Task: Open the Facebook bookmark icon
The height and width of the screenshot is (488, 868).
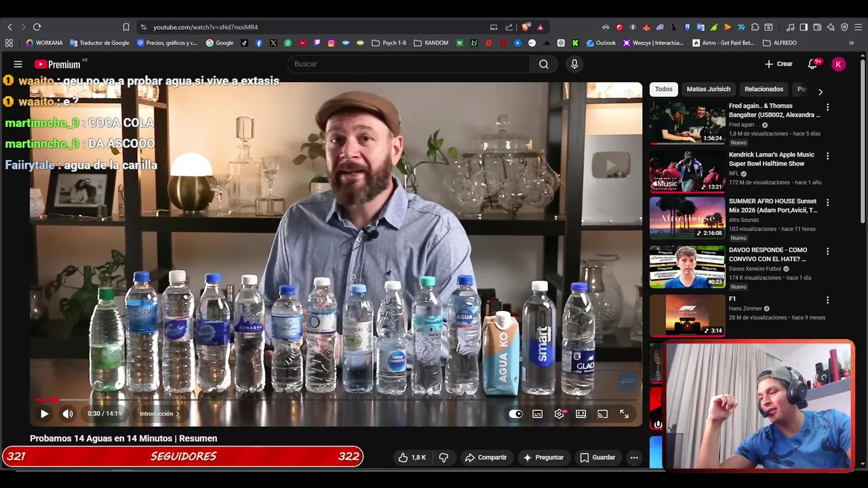Action: click(x=259, y=43)
